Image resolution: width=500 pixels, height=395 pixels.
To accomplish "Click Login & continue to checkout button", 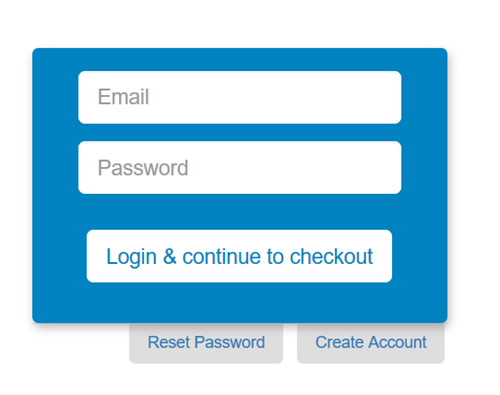I will click(239, 256).
